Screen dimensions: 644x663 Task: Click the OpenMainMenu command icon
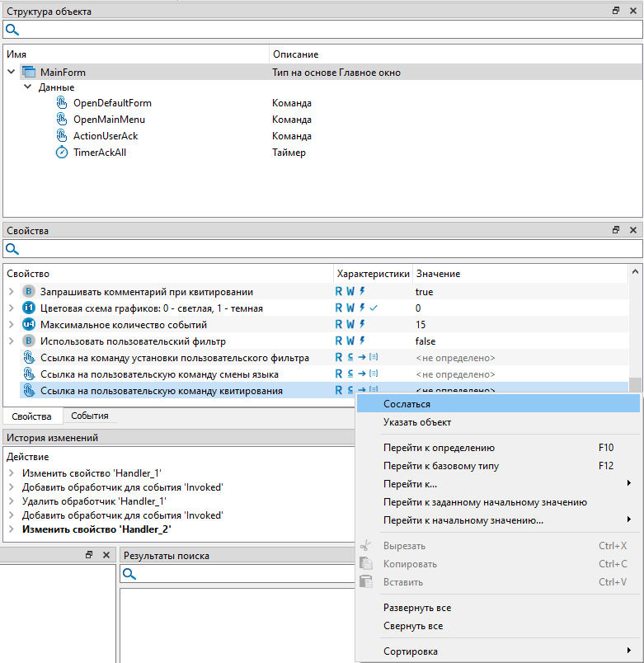[x=62, y=120]
